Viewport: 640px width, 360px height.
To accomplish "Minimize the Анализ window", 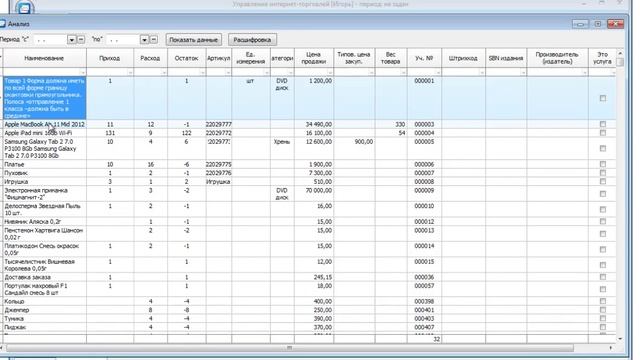I will (x=580, y=24).
